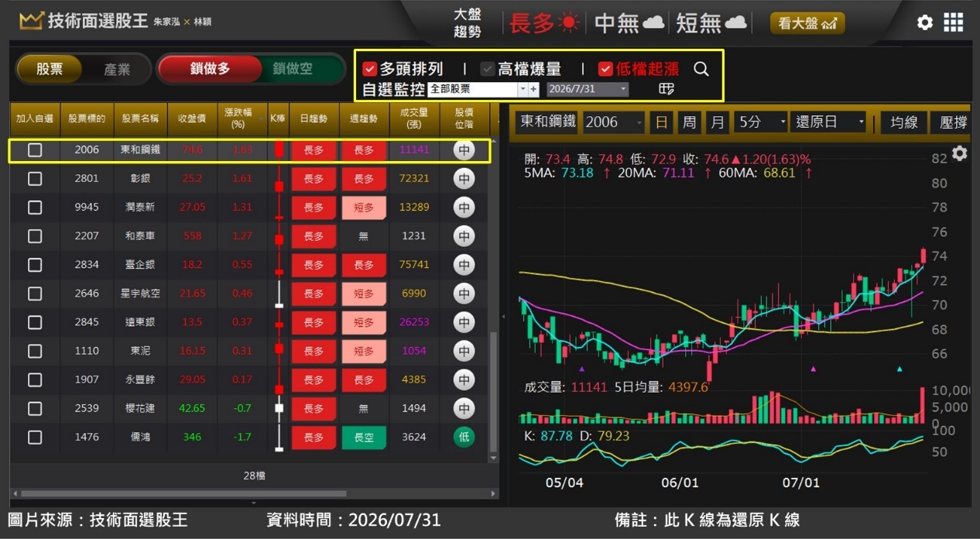
Task: Click 中 price position badge for 彰銀
Action: coord(464,179)
